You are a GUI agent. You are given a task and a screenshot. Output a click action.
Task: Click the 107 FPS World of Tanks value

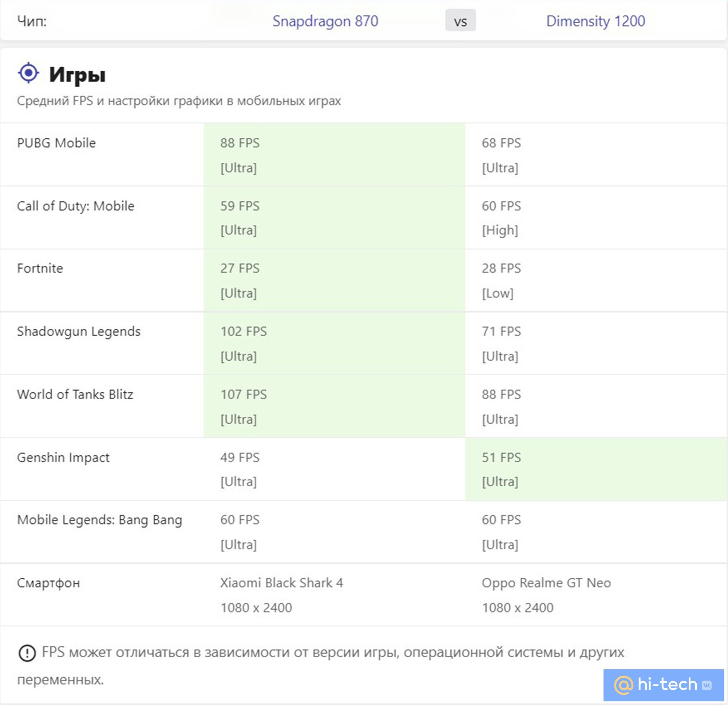[244, 395]
